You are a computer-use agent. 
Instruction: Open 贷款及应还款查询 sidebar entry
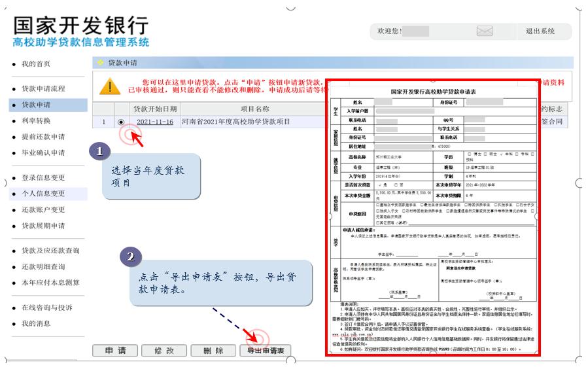[50, 251]
